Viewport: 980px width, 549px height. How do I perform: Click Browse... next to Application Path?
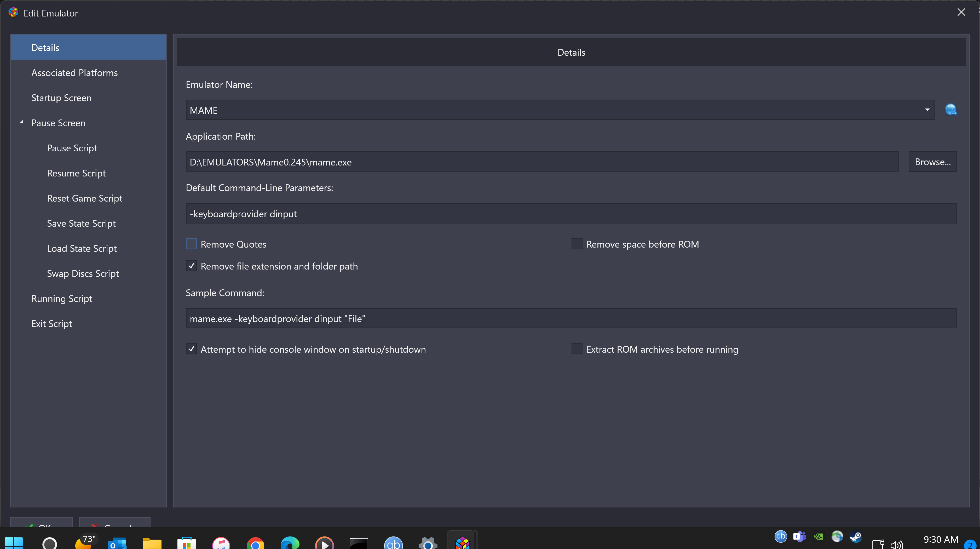click(x=932, y=162)
